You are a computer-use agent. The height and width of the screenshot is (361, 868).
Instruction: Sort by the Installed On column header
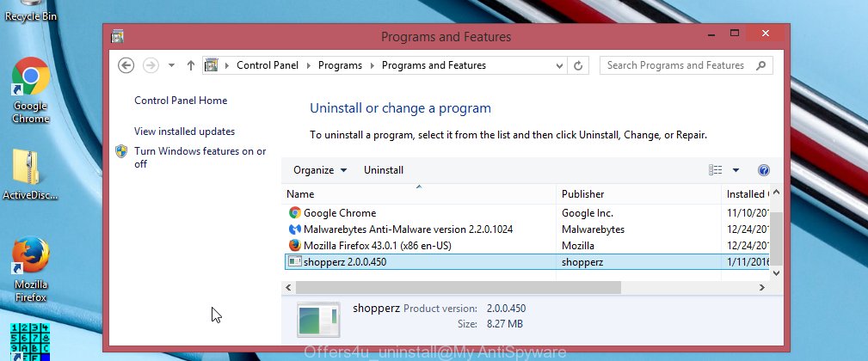745,194
